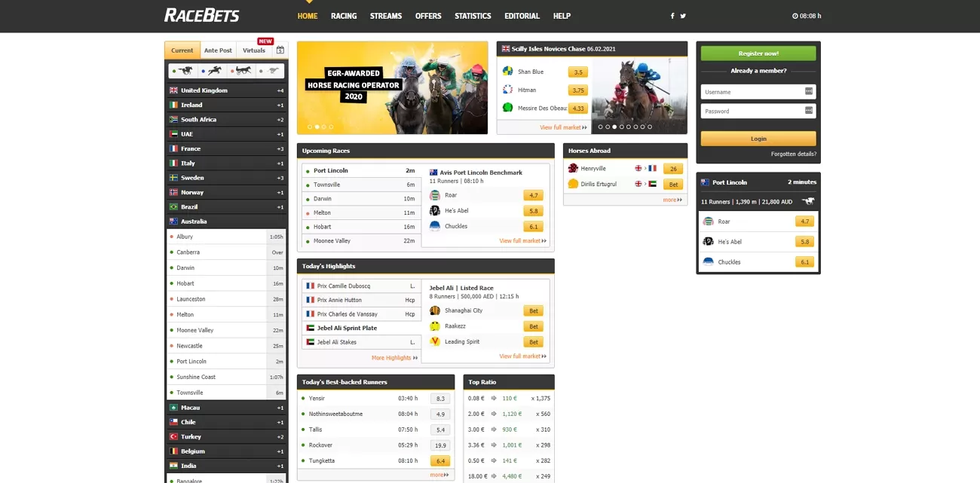The image size is (980, 483).
Task: Select Moonee Valley in Upcoming Races list
Action: [361, 240]
